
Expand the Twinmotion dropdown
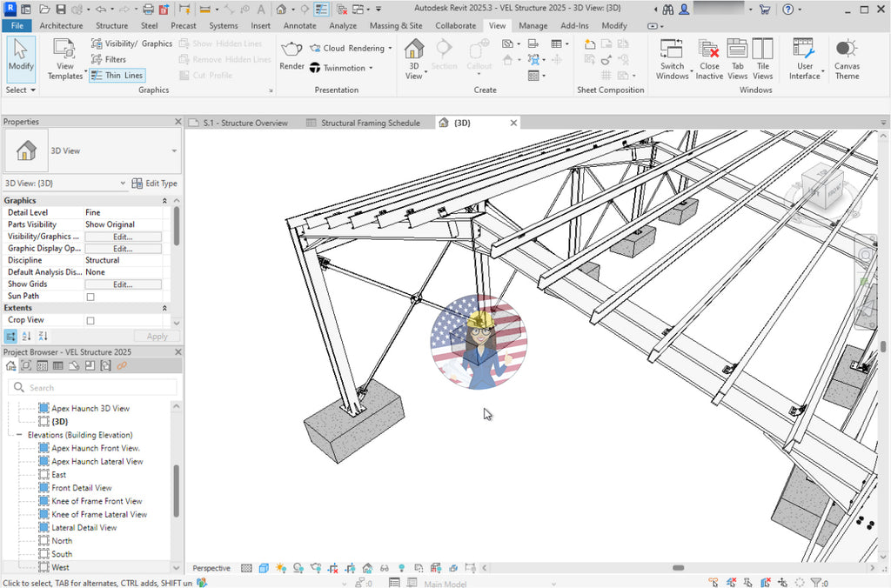(x=369, y=68)
